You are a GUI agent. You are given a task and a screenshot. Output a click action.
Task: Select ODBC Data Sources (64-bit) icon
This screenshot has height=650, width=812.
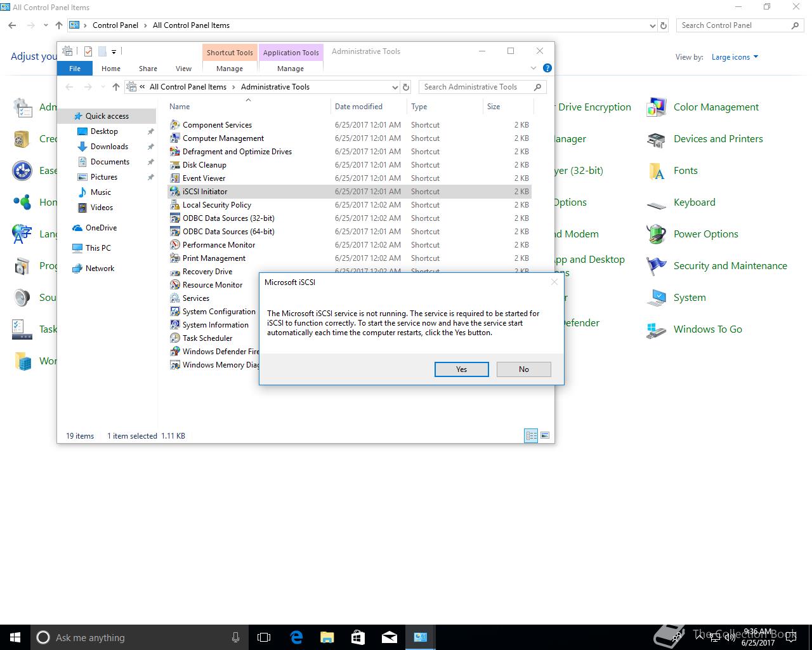175,232
